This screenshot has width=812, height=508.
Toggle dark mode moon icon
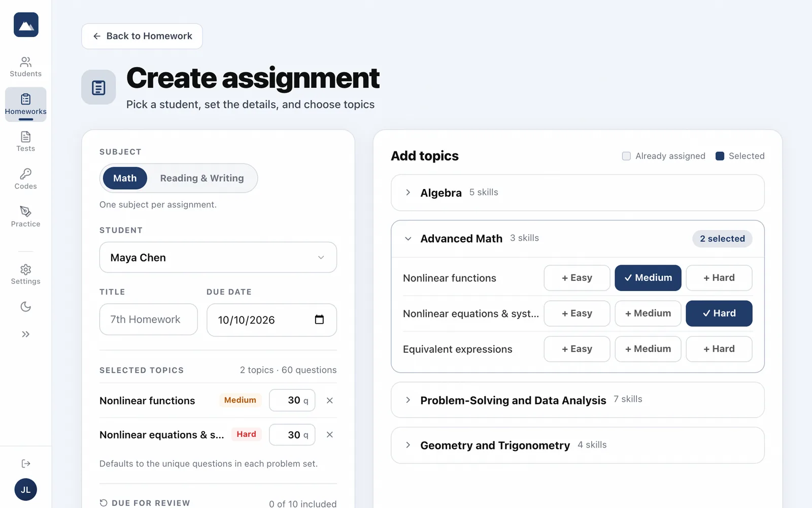25,307
